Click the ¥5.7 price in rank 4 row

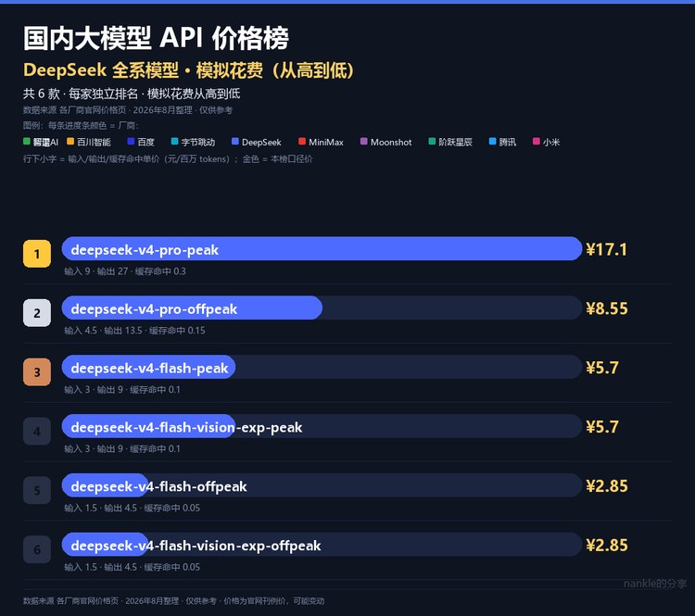(x=602, y=427)
